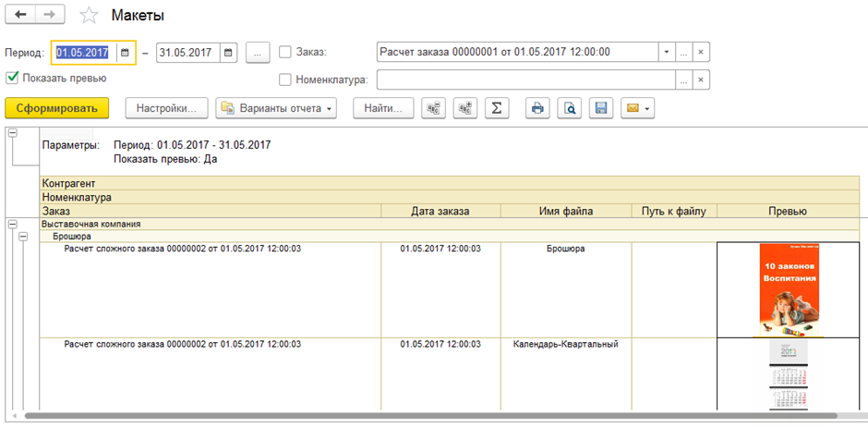The width and height of the screenshot is (868, 428).
Task: Click the print icon in toolbar
Action: click(536, 108)
